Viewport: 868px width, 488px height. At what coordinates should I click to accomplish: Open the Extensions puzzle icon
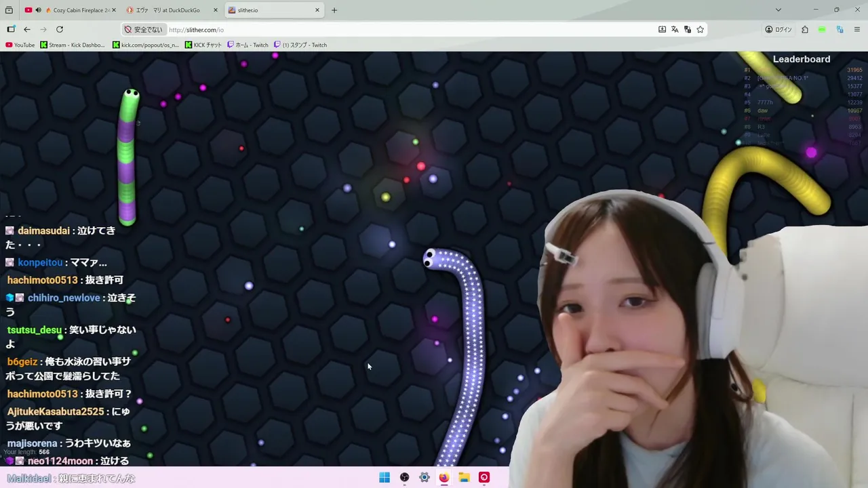pos(805,30)
